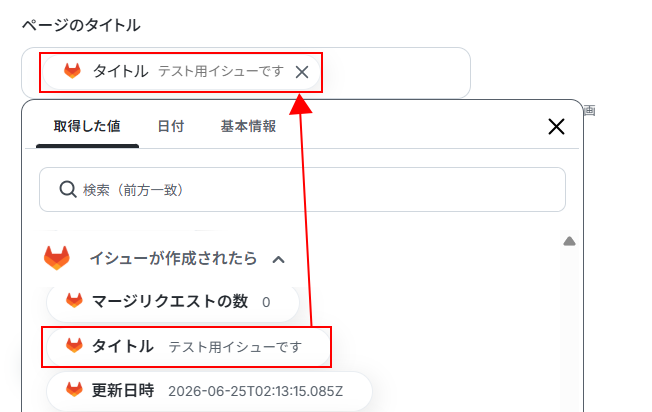Click the inserted タイトル chip in the title field
The width and height of the screenshot is (652, 412).
tap(181, 72)
